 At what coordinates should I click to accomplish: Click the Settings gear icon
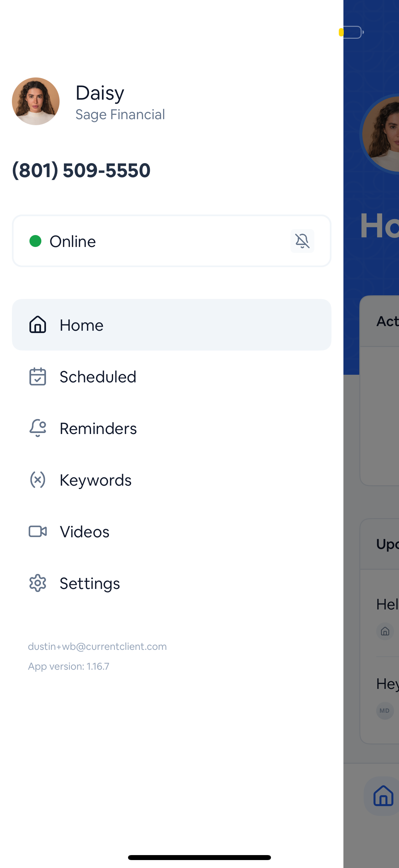click(x=37, y=583)
